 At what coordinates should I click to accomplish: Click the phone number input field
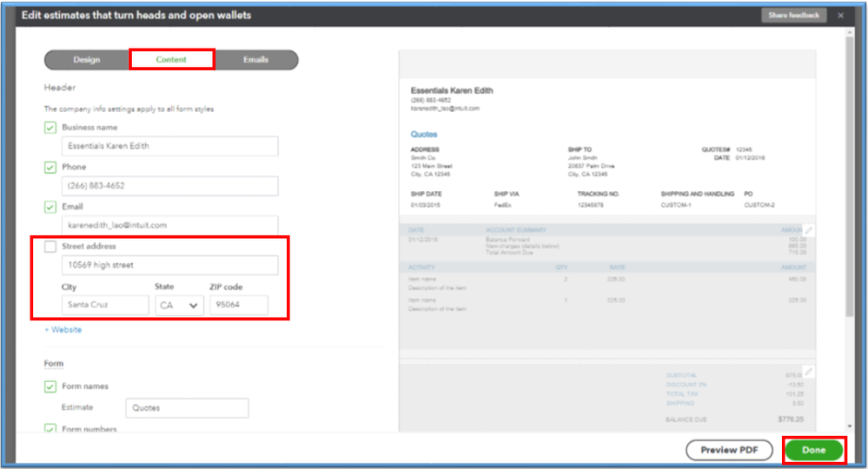click(x=170, y=186)
